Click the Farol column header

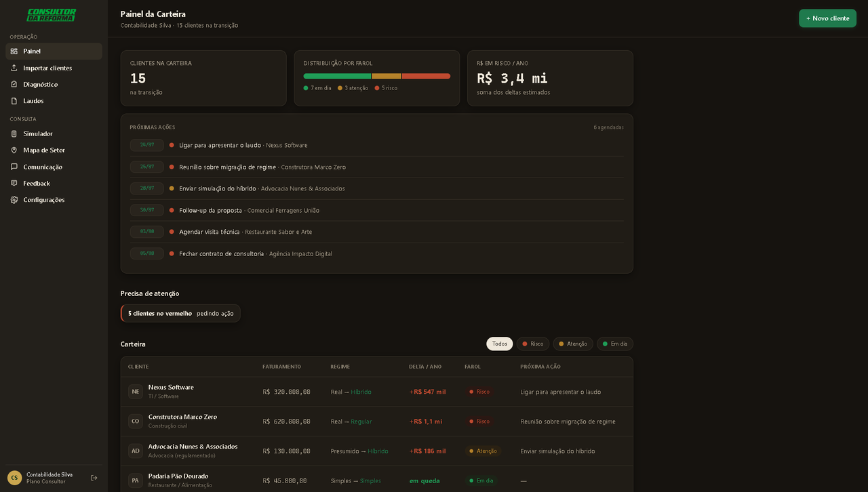pos(473,367)
